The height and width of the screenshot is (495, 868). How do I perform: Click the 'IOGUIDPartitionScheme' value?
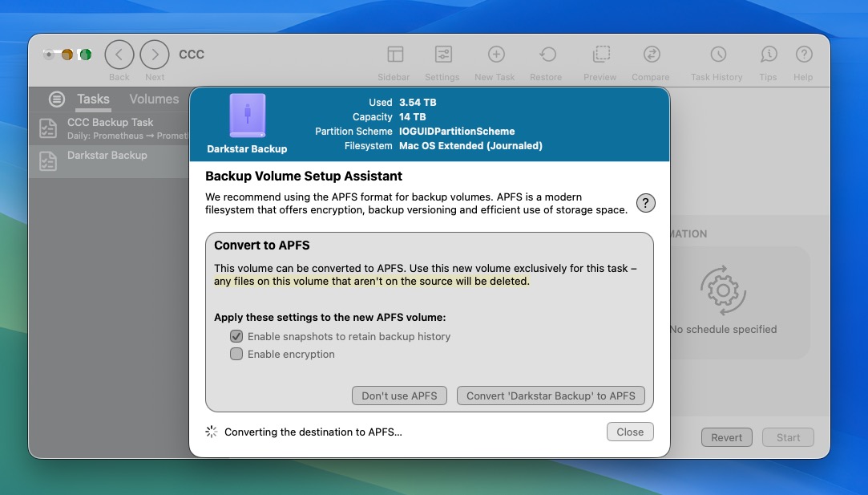pos(457,132)
